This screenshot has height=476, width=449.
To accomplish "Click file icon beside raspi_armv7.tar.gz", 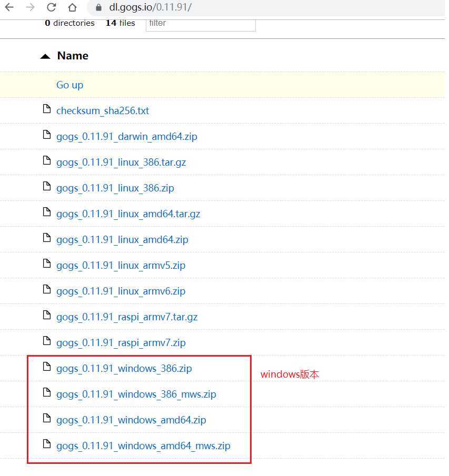I will tap(47, 315).
